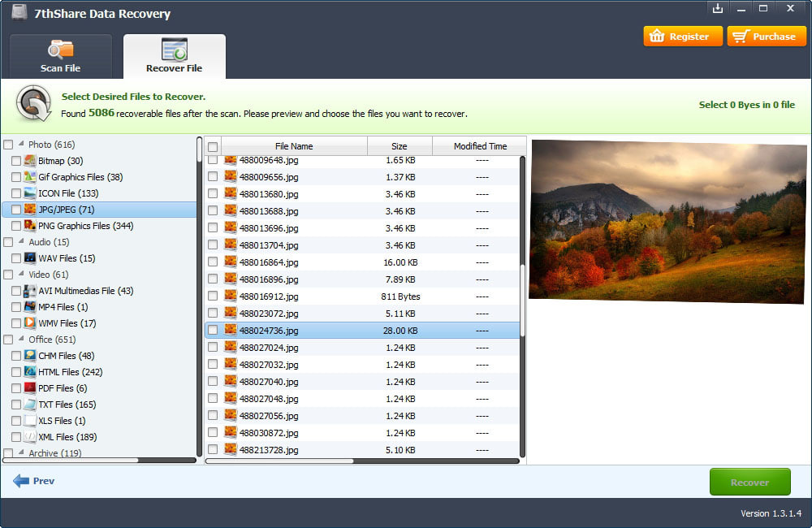Click the AVI Multimedias File icon
Screen dimensions: 812x528
(x=30, y=291)
